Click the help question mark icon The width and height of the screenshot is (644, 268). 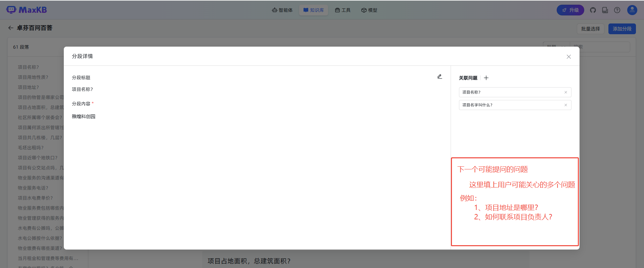click(617, 10)
